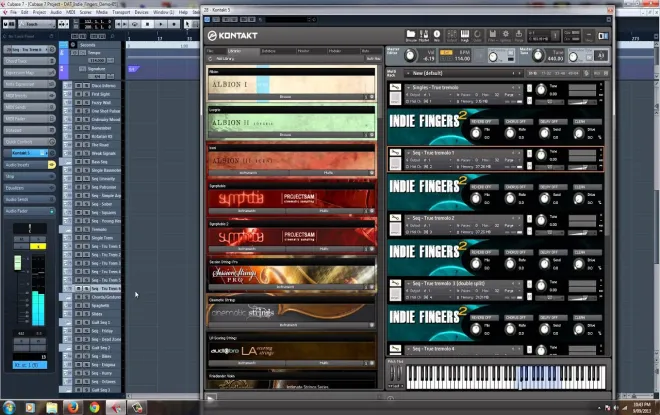Toggle Cycle loop in Cubase transport
Viewport: 660px width, 415px height.
(x=135, y=24)
